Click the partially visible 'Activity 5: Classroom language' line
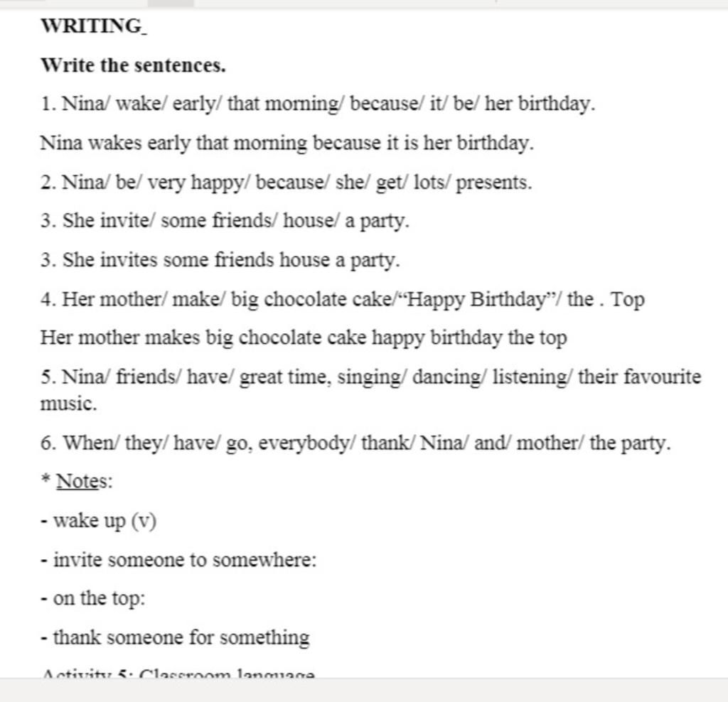This screenshot has height=702, width=728. point(178,672)
